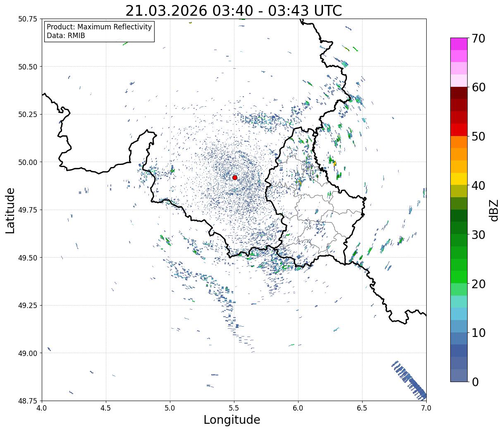Click latitude tick label 50.75
Viewport: 504px width, 430px height.
click(28, 19)
